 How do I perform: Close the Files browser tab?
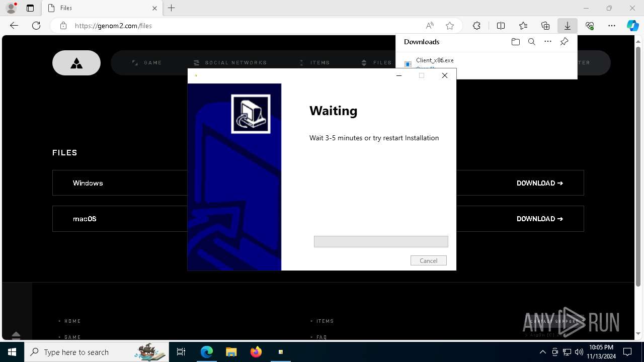tap(154, 8)
